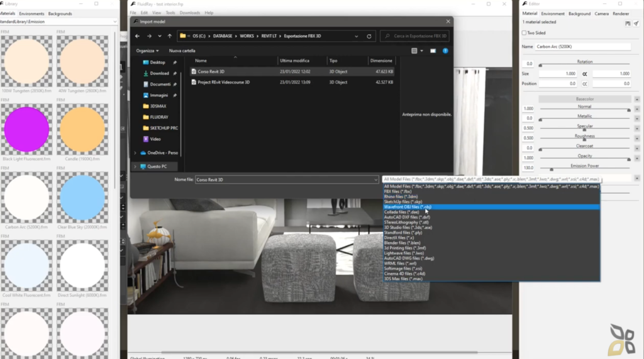
Task: Open recent locations chevron beside forward arrow
Action: pos(160,36)
